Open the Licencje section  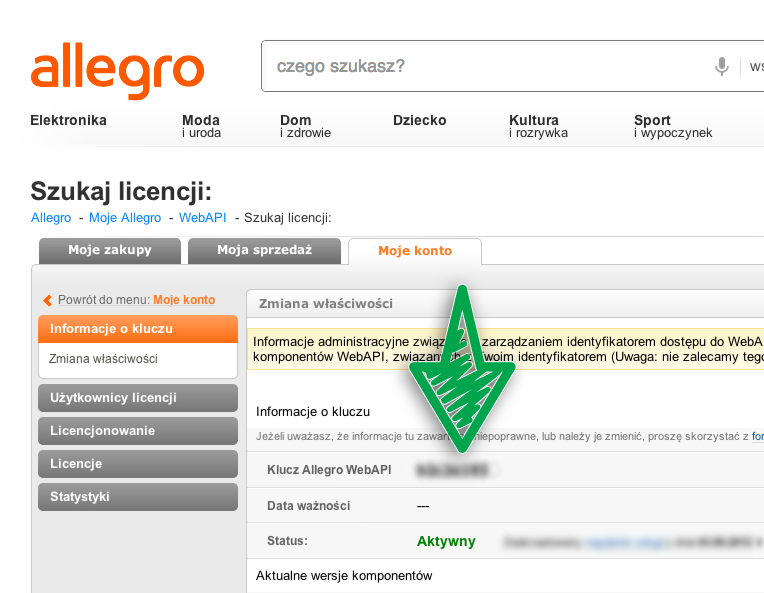(138, 464)
